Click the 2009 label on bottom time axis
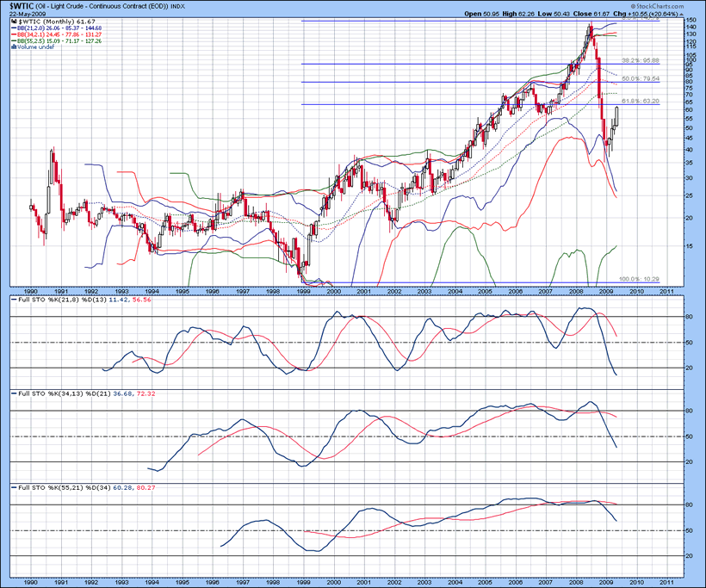The width and height of the screenshot is (706, 588). [x=604, y=582]
